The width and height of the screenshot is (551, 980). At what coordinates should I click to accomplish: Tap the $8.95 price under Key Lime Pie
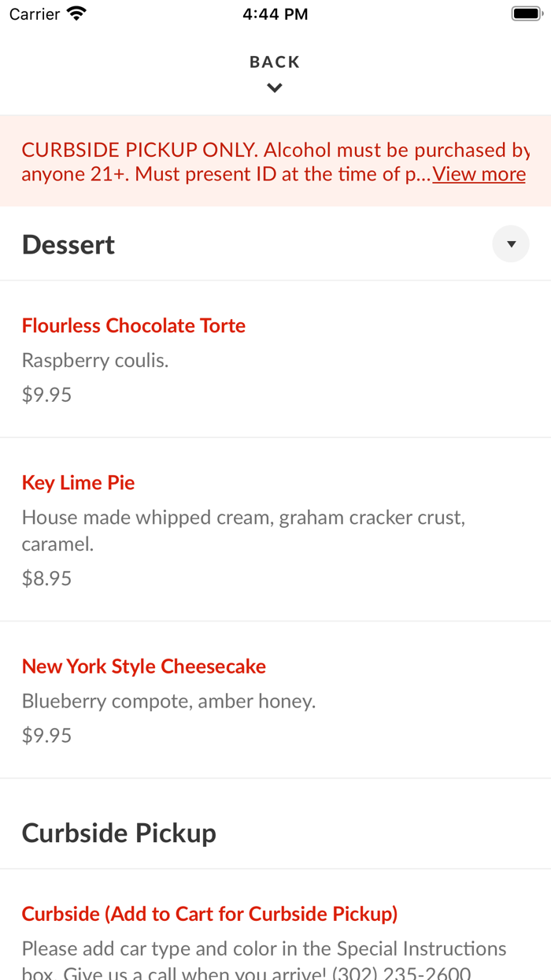[46, 577]
